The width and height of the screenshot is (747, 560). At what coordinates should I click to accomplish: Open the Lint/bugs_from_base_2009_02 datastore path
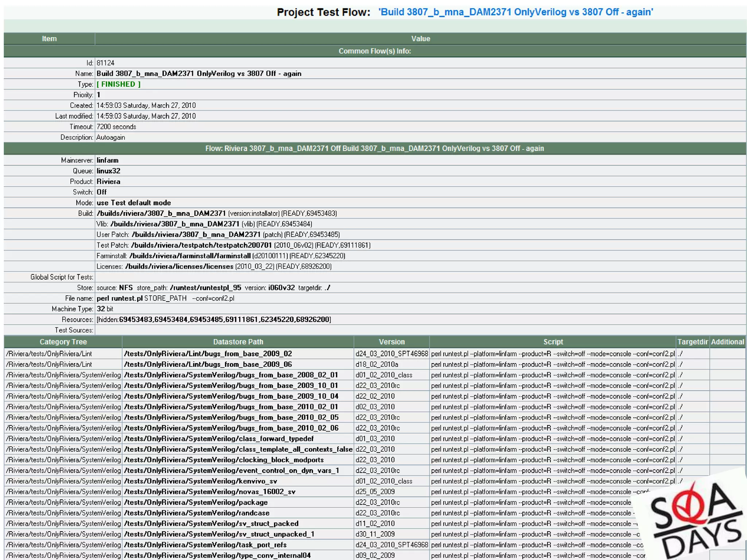208,354
